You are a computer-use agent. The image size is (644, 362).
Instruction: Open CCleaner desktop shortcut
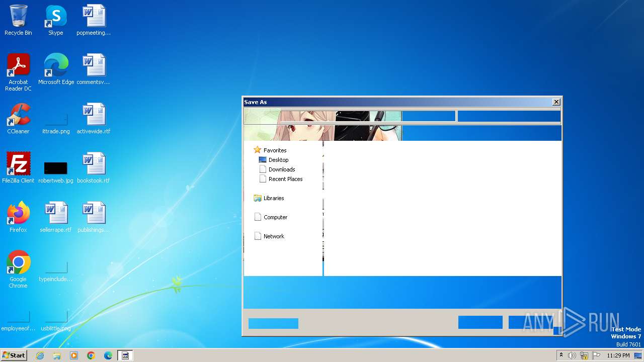click(x=18, y=119)
